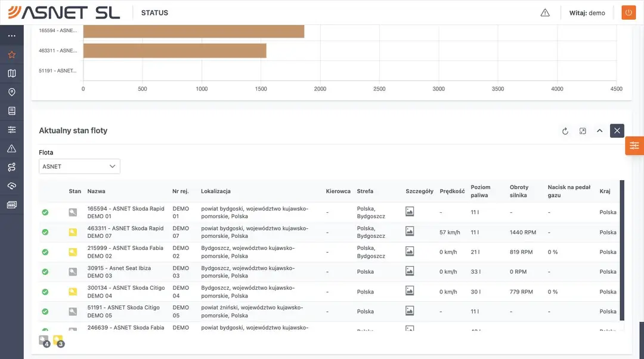Open details image for 215999 Skoda Fabia
Image resolution: width=644 pixels, height=359 pixels.
[410, 251]
